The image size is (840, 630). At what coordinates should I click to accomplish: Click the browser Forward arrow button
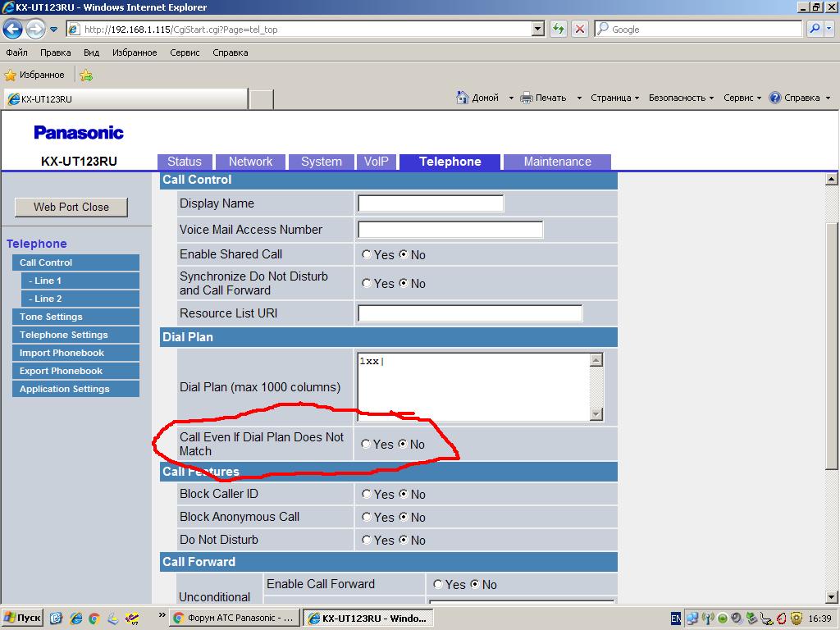(x=36, y=29)
